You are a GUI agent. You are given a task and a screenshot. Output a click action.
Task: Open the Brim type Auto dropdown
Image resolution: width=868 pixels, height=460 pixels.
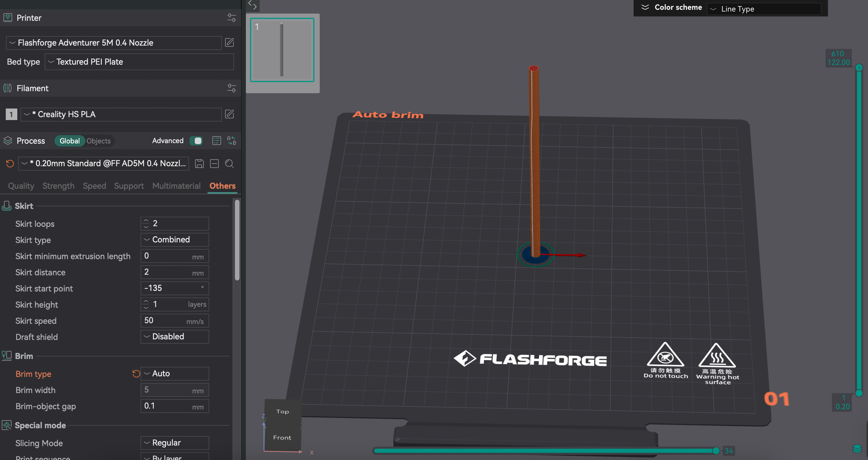click(175, 373)
